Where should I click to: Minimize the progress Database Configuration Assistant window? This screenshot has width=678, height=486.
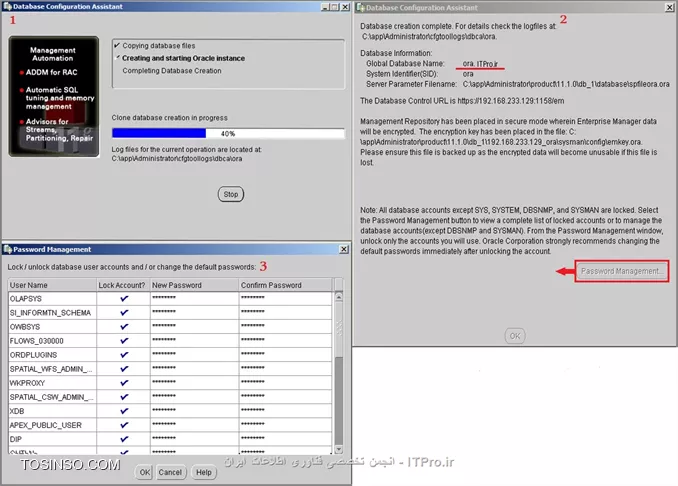point(325,7)
